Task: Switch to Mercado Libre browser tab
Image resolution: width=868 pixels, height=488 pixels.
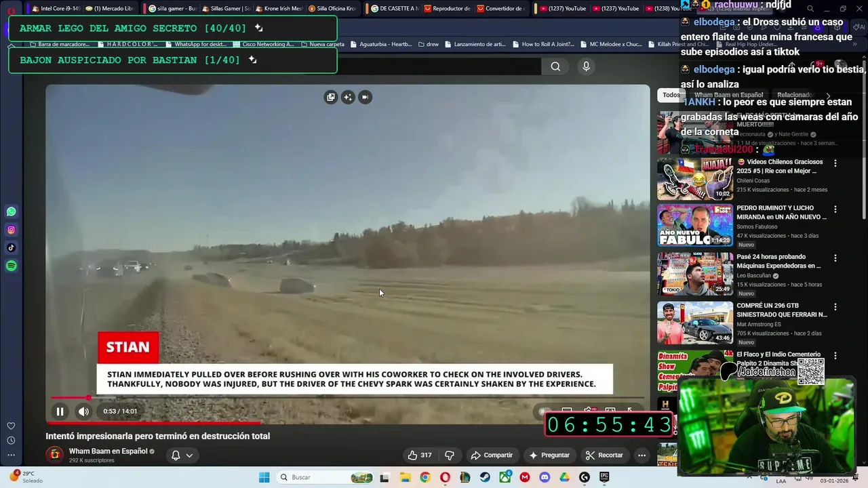Action: click(x=109, y=9)
